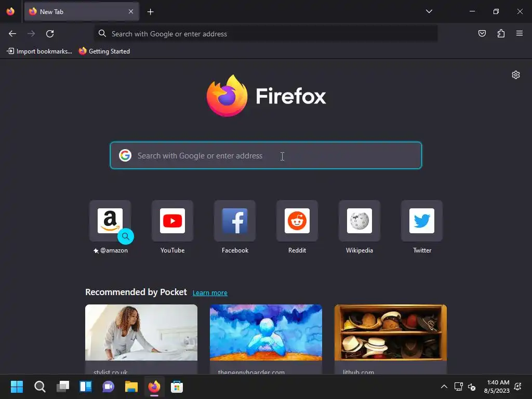Open new tab page settings gear

[x=516, y=75]
